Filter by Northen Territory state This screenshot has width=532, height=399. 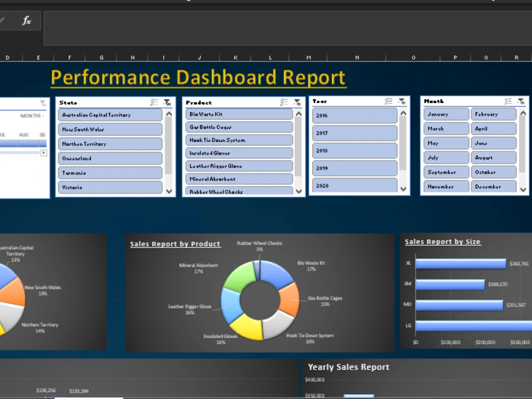click(x=110, y=144)
